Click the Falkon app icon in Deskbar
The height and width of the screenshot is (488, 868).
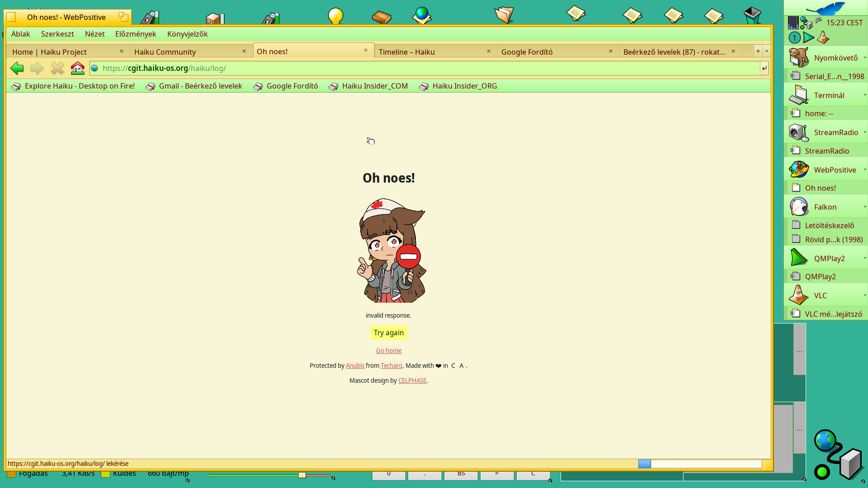point(799,207)
